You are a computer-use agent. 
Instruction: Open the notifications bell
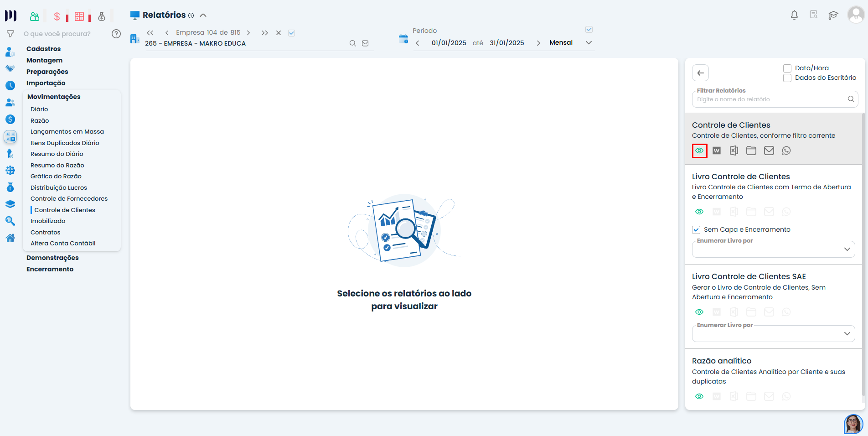[794, 15]
